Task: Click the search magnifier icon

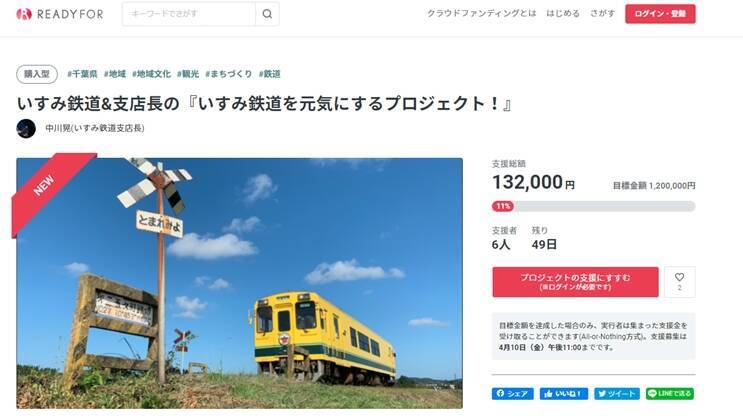Action: tap(267, 14)
